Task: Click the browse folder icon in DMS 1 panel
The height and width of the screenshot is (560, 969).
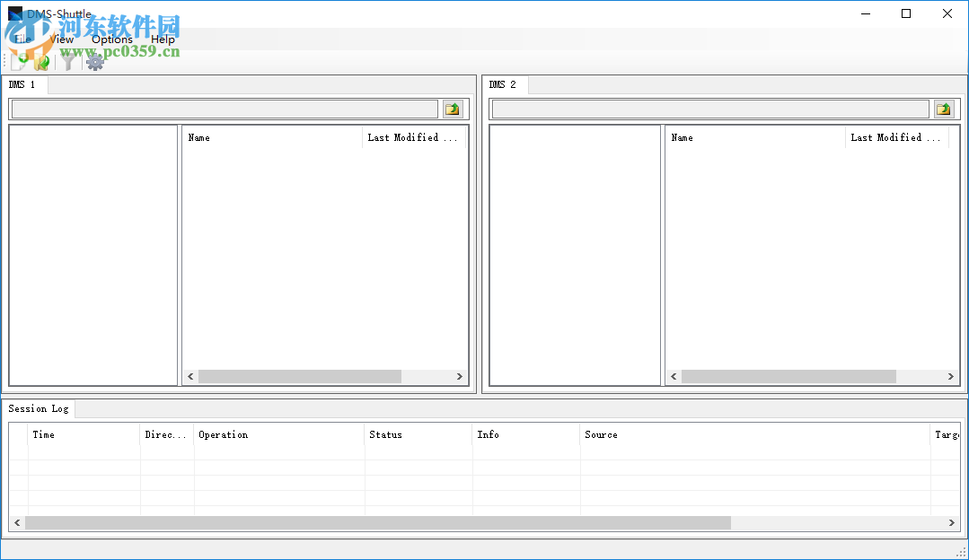Action: click(x=453, y=109)
